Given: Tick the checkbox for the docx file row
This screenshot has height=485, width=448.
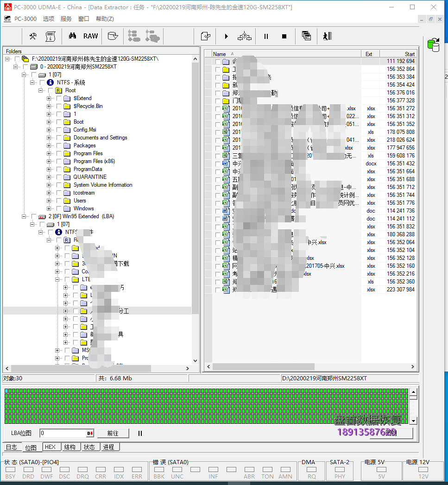Looking at the screenshot, I should coord(218,164).
